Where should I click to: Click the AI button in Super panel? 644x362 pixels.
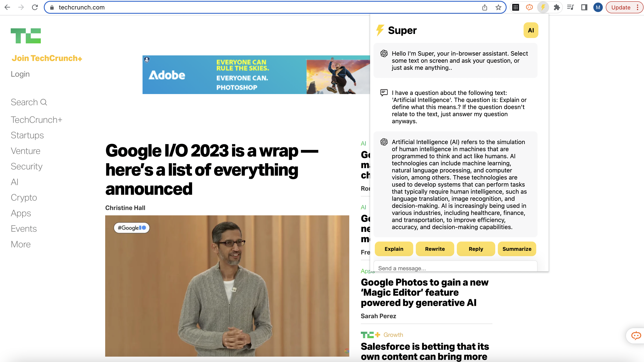(531, 30)
